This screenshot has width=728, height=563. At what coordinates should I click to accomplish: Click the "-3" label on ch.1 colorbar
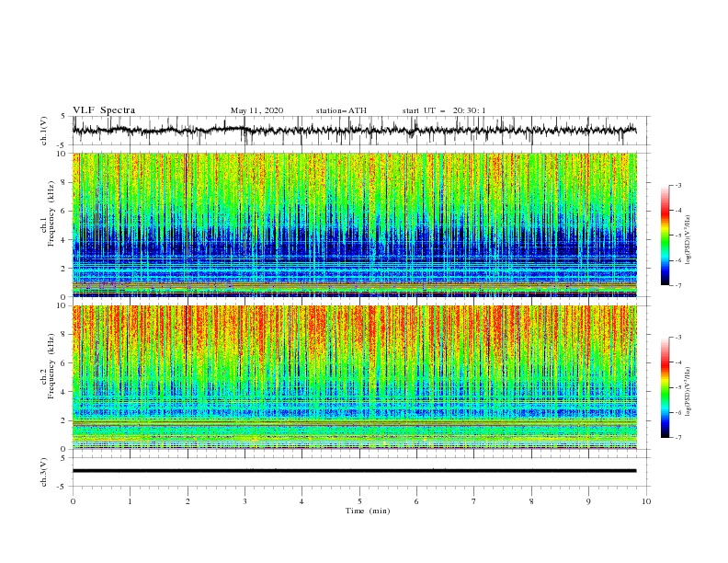pyautogui.click(x=677, y=185)
